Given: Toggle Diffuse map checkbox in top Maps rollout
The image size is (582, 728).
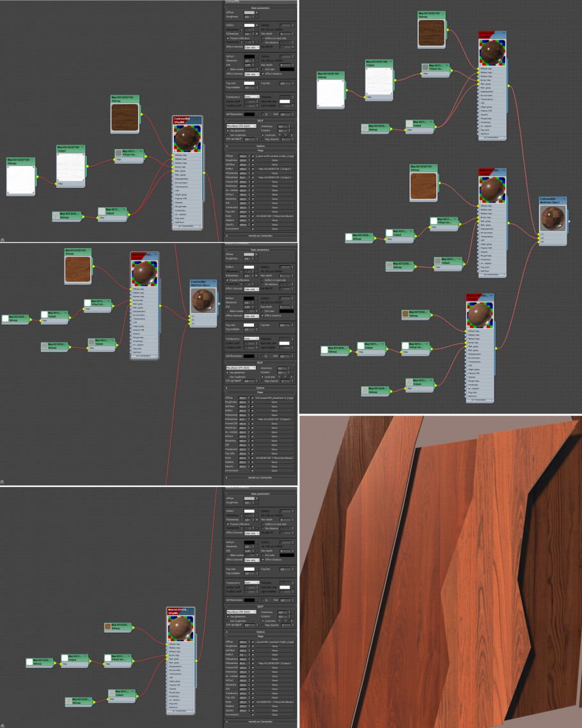Looking at the screenshot, I should [x=253, y=156].
